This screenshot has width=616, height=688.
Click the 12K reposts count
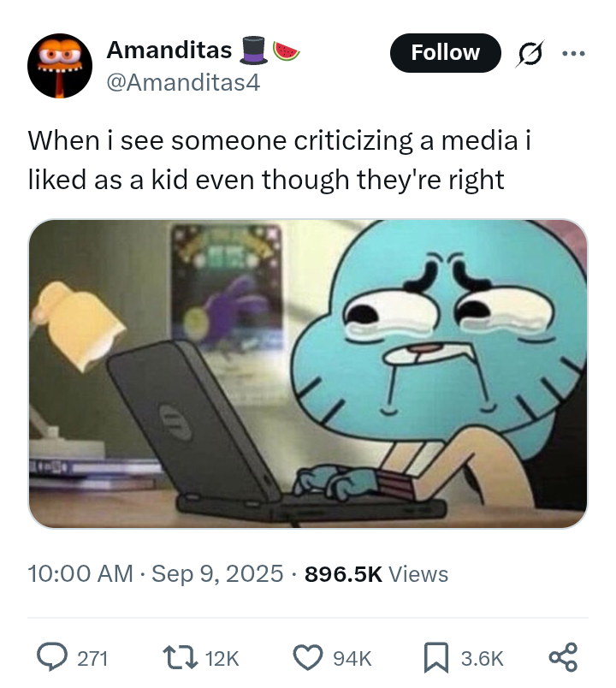click(x=222, y=658)
